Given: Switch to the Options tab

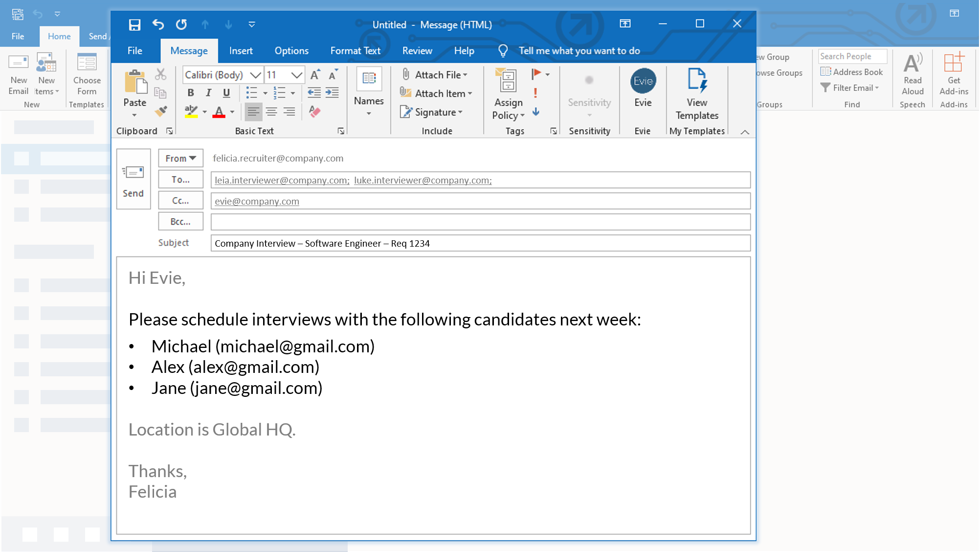Looking at the screenshot, I should click(x=291, y=51).
